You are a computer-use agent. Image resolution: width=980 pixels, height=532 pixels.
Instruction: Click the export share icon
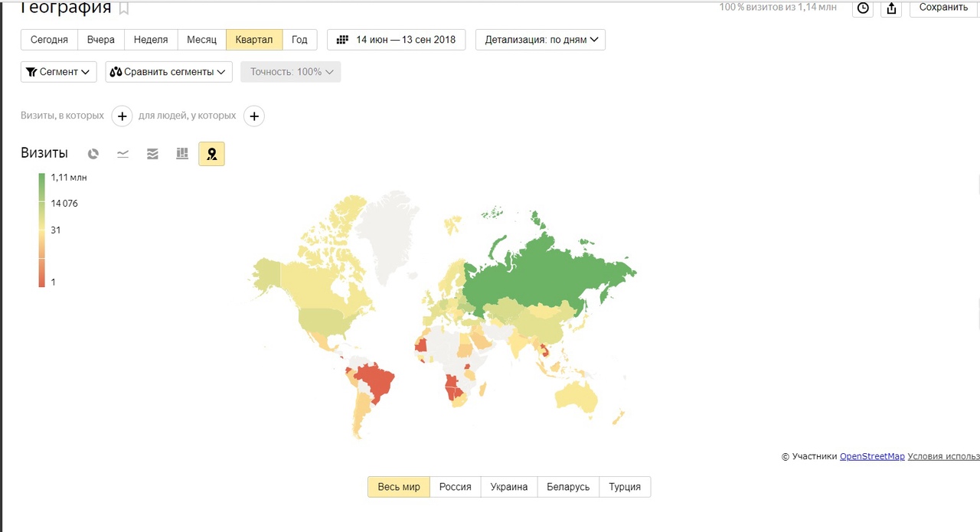coord(891,8)
